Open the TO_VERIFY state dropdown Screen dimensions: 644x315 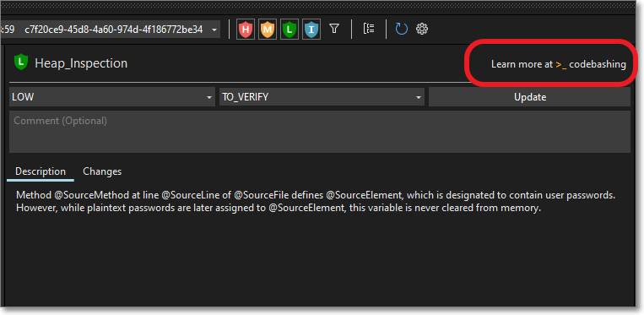tap(322, 97)
